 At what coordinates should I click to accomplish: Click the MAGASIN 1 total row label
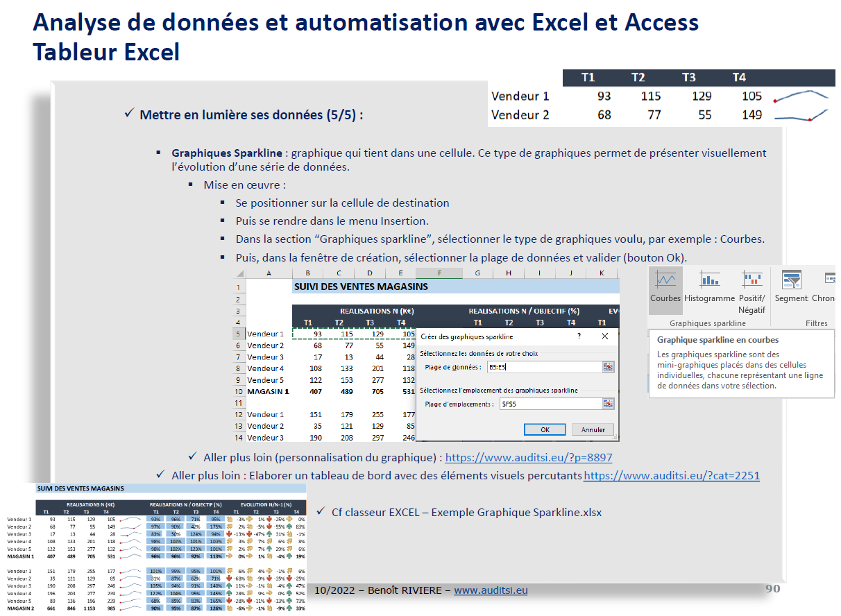coord(268,391)
